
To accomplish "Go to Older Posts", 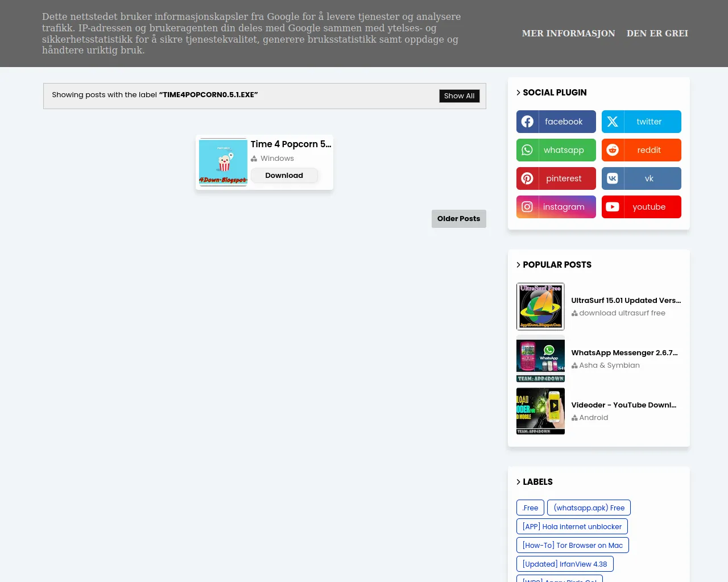I will (x=458, y=219).
